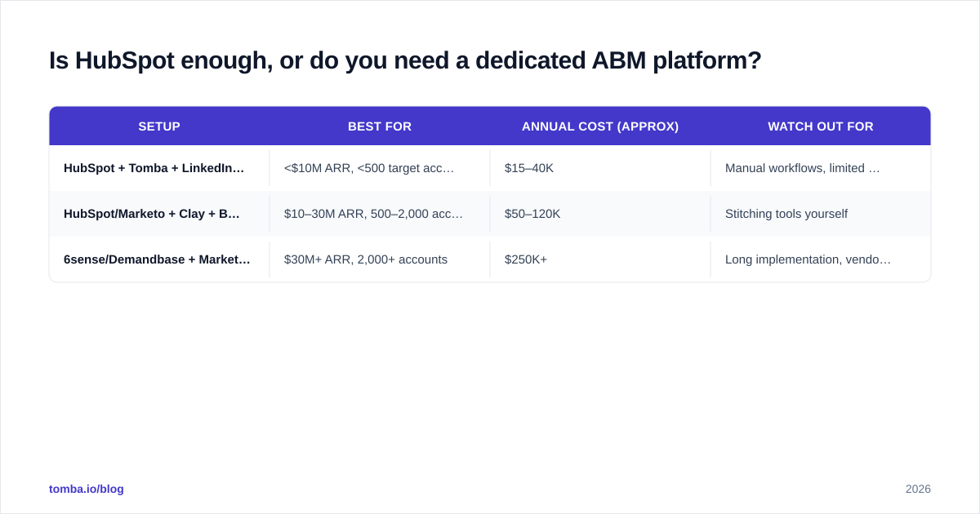Click the SETUP column header
The image size is (980, 514).
coord(159,126)
